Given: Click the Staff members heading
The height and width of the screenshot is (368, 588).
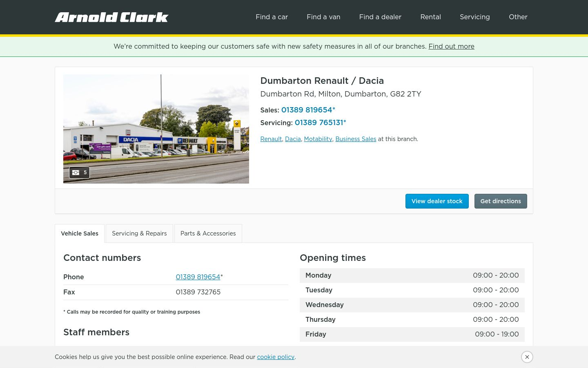Looking at the screenshot, I should [96, 332].
